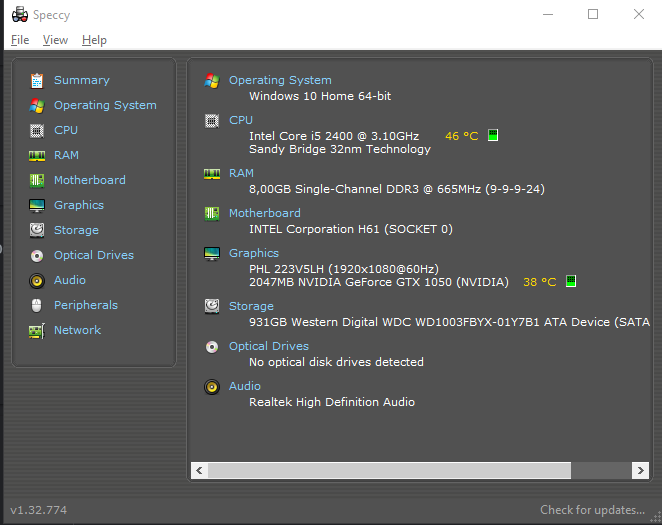Open Network section from sidebar
662x525 pixels.
(77, 330)
